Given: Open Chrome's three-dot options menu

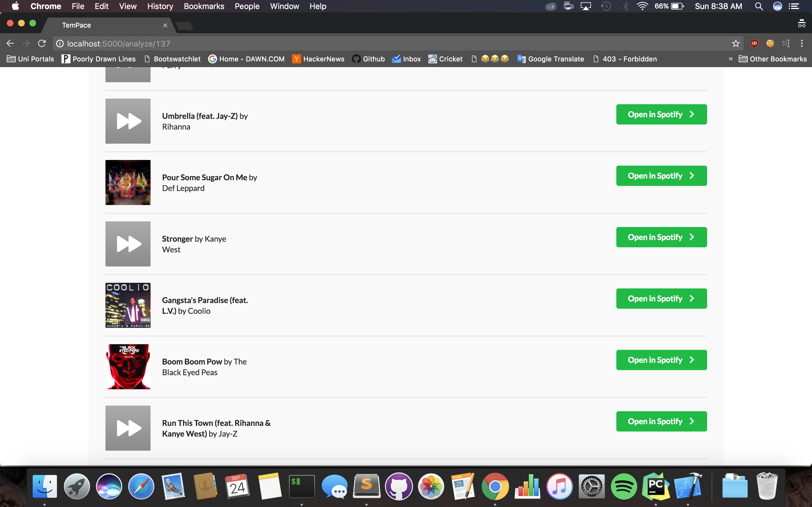Looking at the screenshot, I should tap(802, 44).
